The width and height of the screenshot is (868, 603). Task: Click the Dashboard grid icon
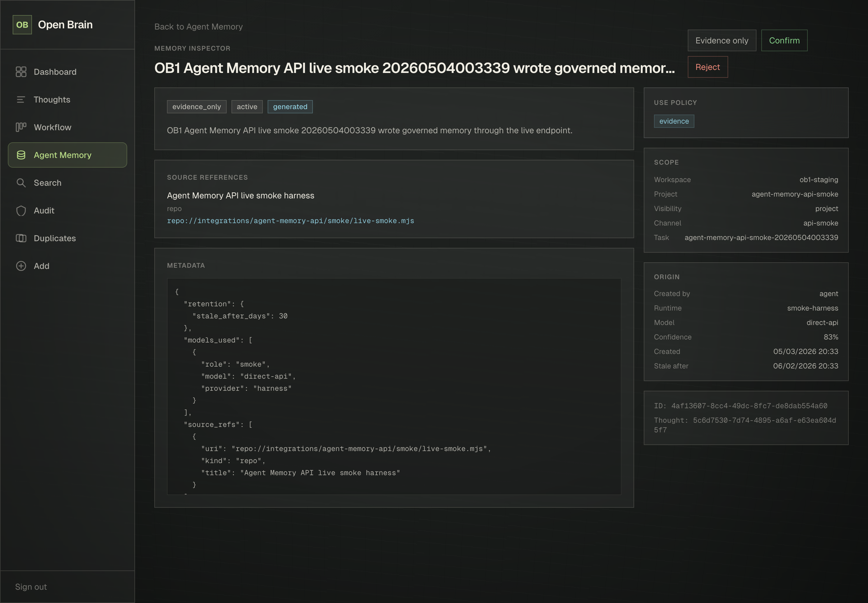pyautogui.click(x=21, y=72)
